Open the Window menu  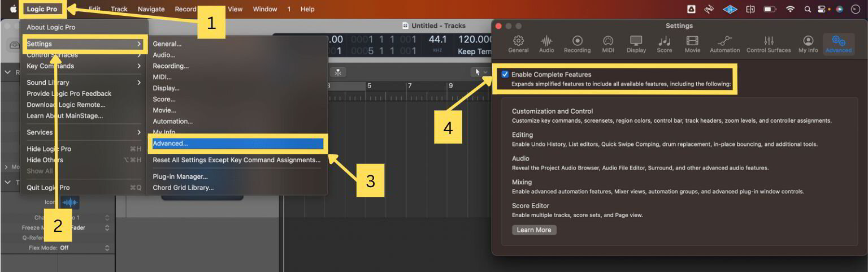pos(265,9)
